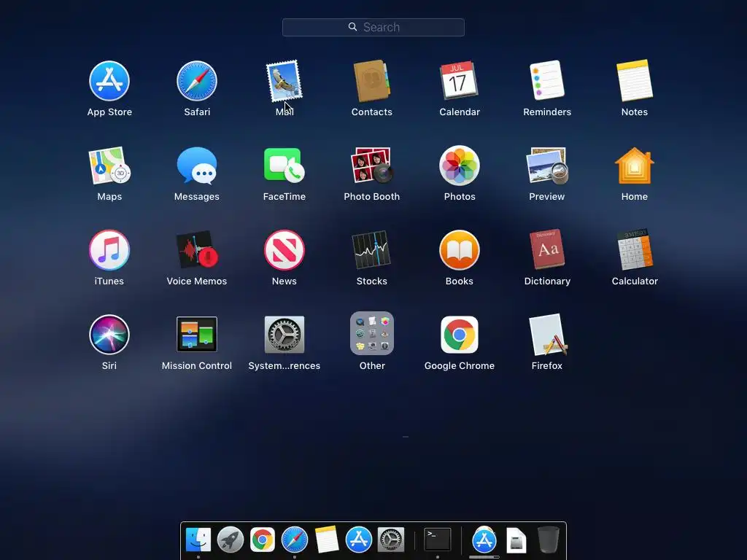Open Finder from the Dock
This screenshot has height=560, width=747.
click(x=198, y=540)
